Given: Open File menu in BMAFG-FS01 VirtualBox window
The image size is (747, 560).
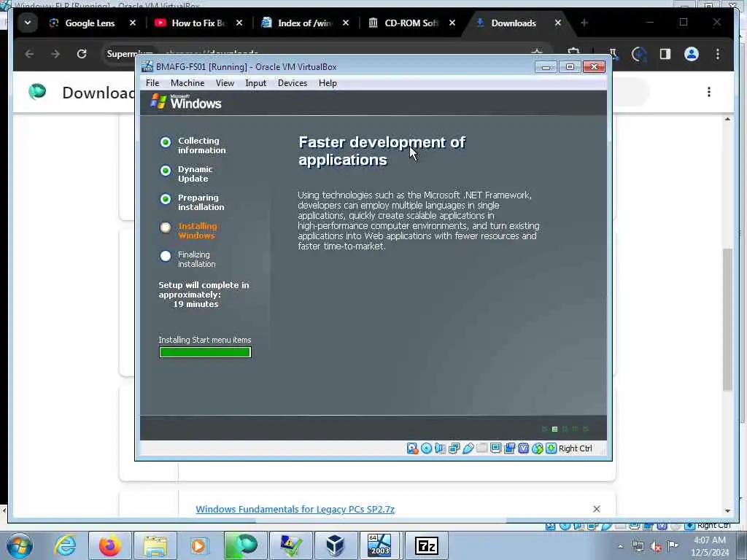Looking at the screenshot, I should tap(152, 83).
